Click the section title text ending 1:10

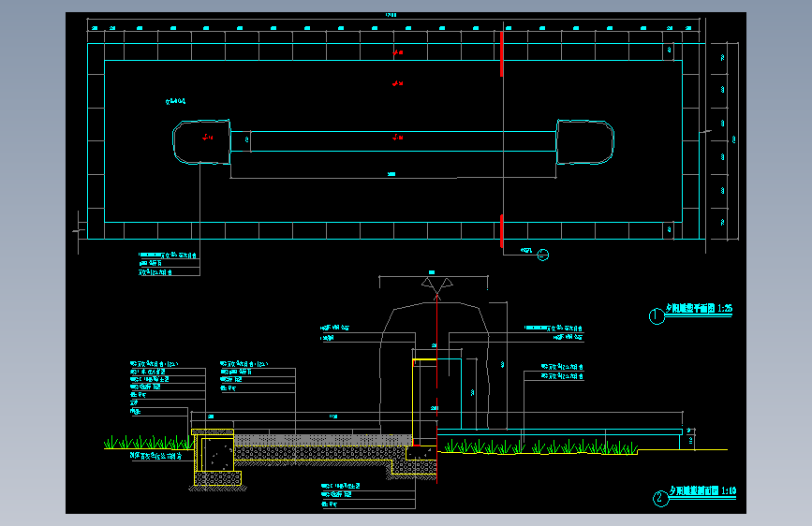[x=702, y=490]
